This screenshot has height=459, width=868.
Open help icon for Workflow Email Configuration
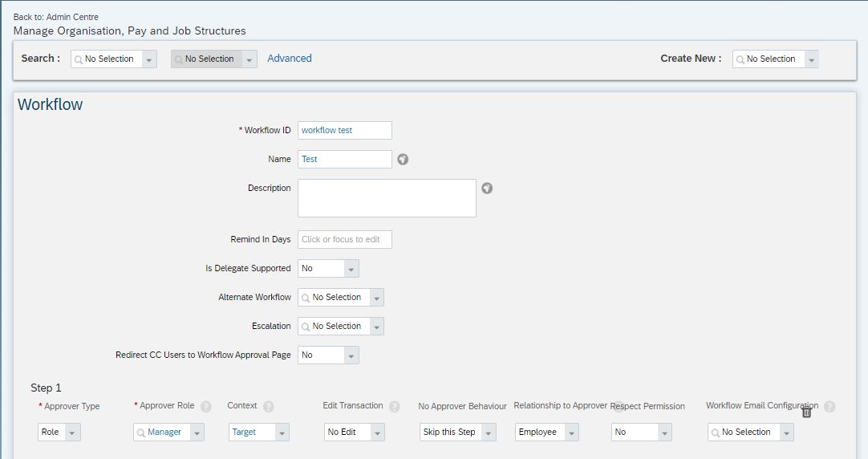pos(829,406)
